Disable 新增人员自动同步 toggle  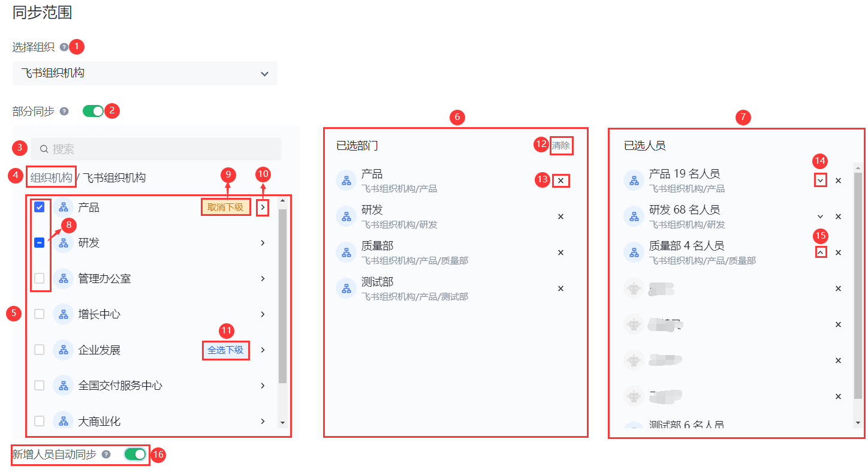135,455
